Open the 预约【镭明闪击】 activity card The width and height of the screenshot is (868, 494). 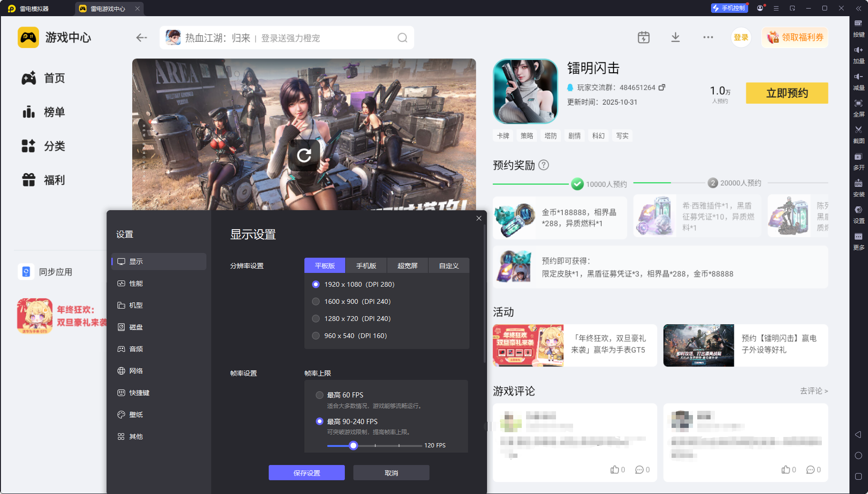(x=746, y=346)
